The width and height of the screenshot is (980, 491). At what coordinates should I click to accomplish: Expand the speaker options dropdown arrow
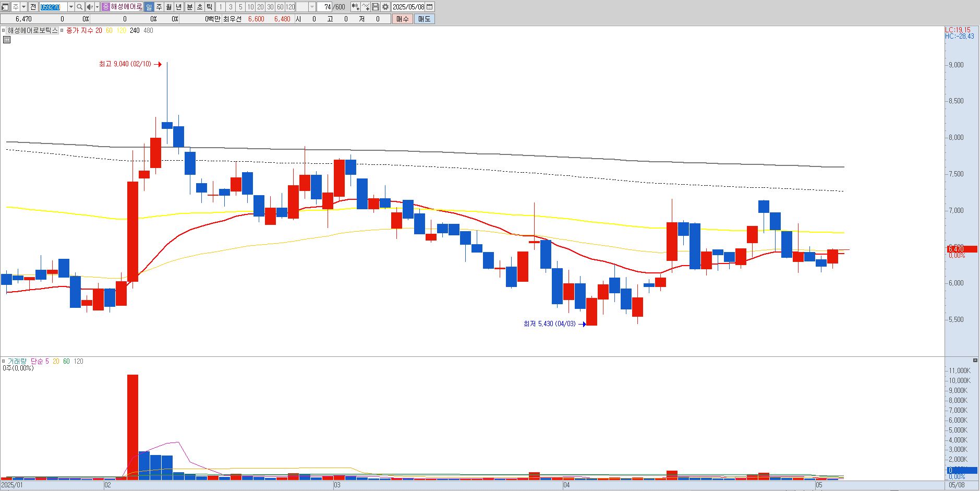97,7
